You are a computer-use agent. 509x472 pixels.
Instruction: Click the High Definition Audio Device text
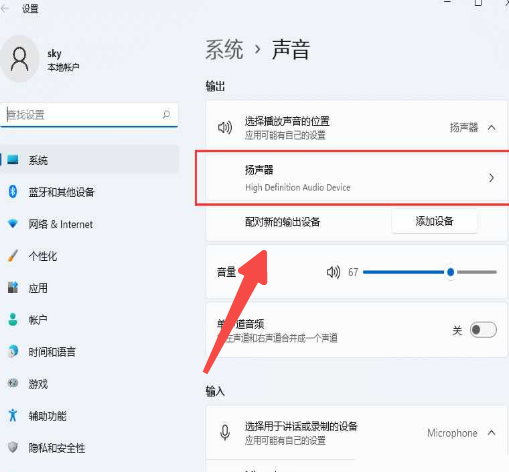298,188
